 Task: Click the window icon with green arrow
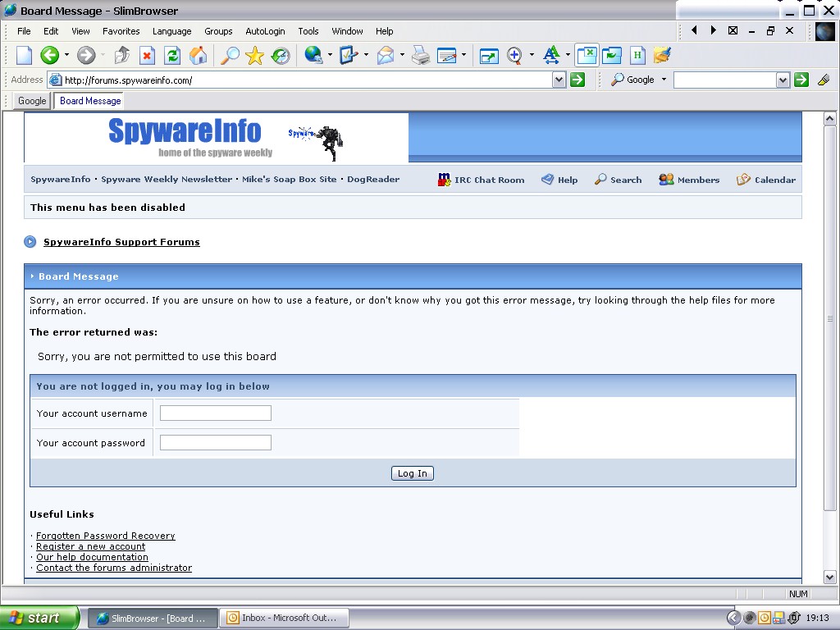[612, 55]
